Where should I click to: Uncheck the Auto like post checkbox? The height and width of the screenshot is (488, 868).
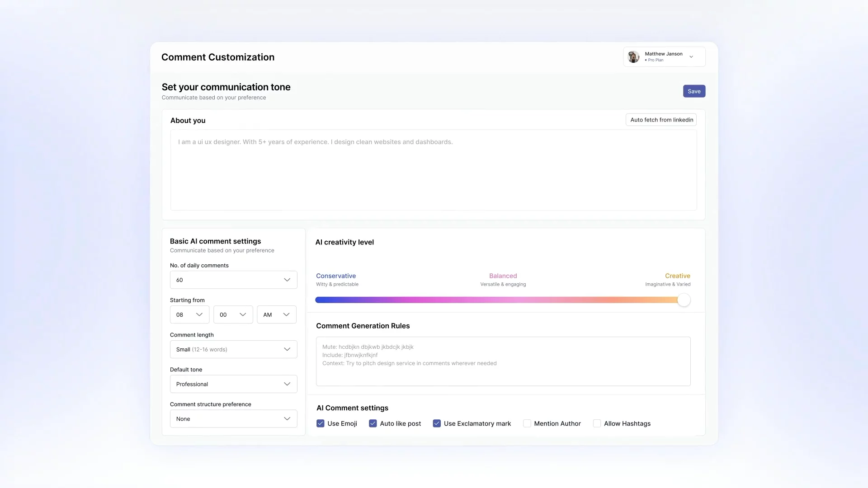[x=373, y=423]
